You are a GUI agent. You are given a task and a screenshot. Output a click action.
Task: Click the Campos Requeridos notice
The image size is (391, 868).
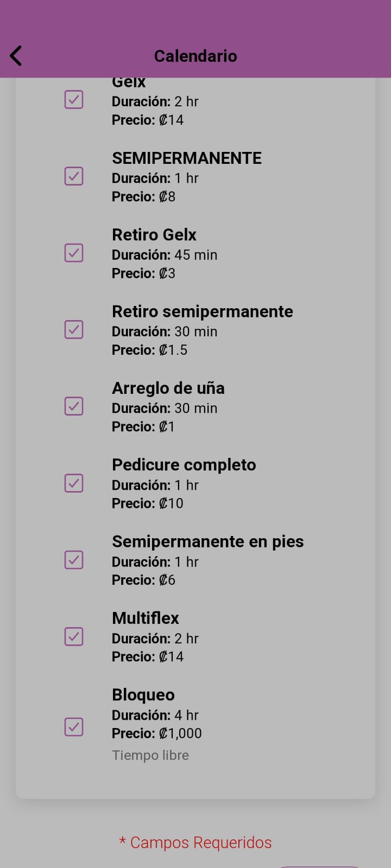coord(195,843)
